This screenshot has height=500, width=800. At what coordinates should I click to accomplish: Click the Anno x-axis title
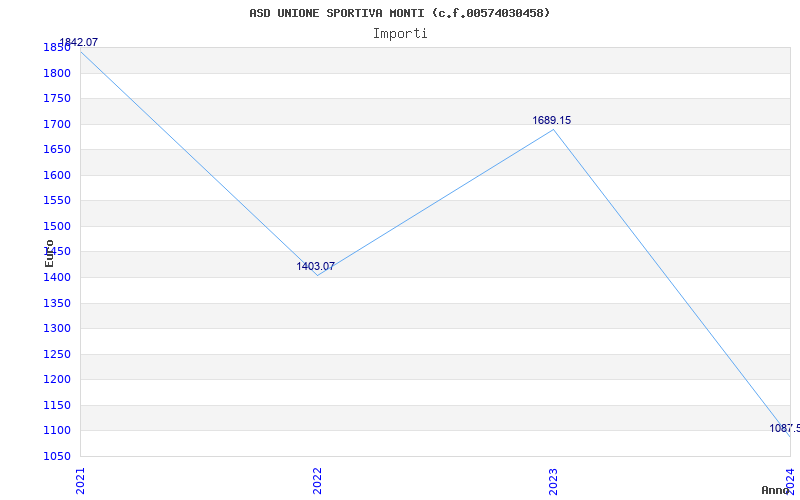click(776, 490)
